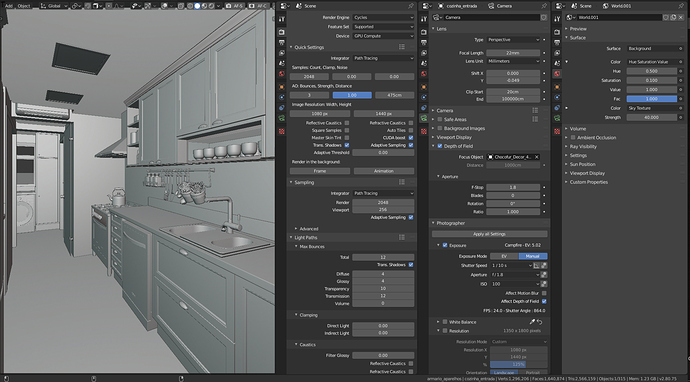
Task: Pick white balance with the eyedropper icon
Action: 532,322
